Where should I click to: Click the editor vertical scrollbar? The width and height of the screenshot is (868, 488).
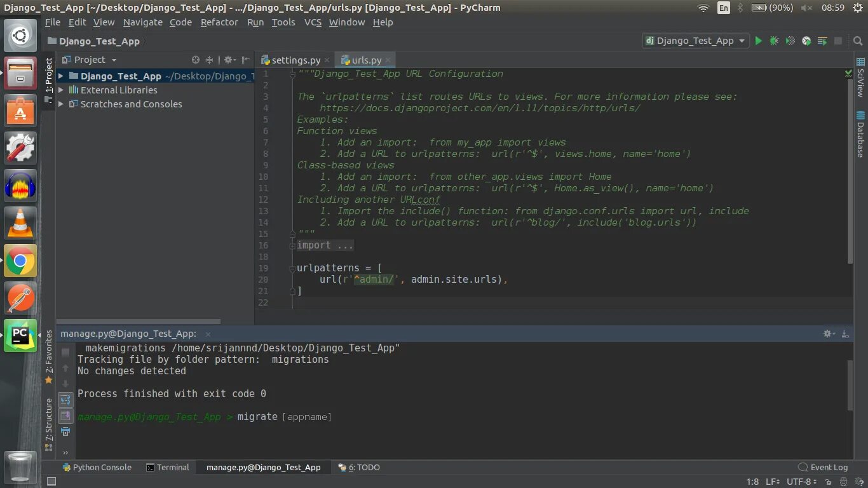point(850,172)
